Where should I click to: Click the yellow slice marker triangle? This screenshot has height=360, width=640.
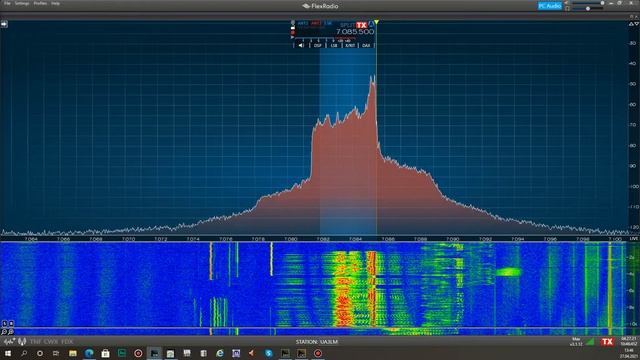click(376, 22)
